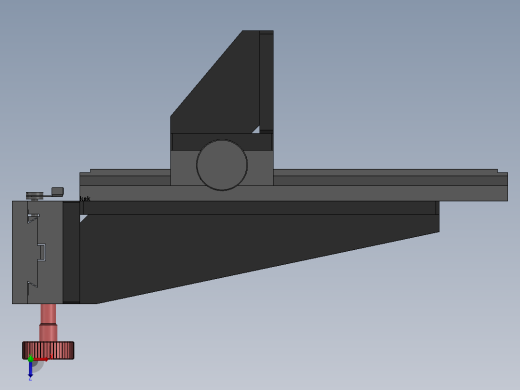The height and width of the screenshot is (390, 520).
Task: Select the grey dovetail slide block on left
Action: pyautogui.click(x=37, y=252)
